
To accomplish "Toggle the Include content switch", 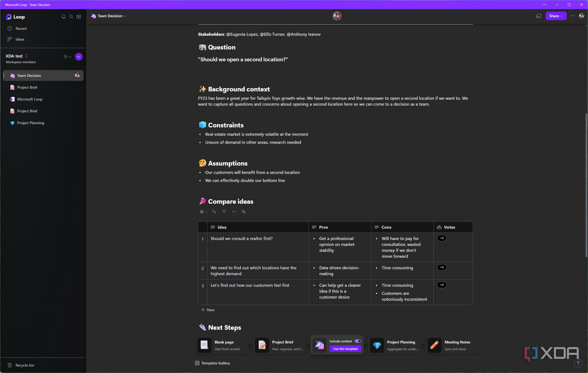I will pyautogui.click(x=358, y=341).
